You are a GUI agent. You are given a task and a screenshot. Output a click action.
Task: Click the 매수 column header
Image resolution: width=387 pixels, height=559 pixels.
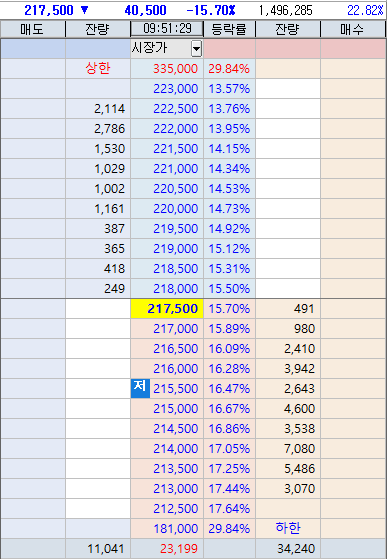pos(352,29)
